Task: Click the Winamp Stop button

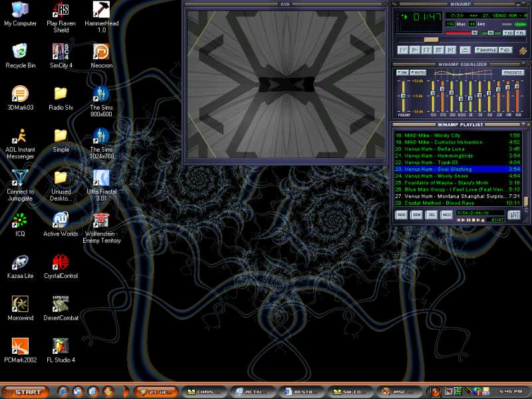Action: click(439, 50)
